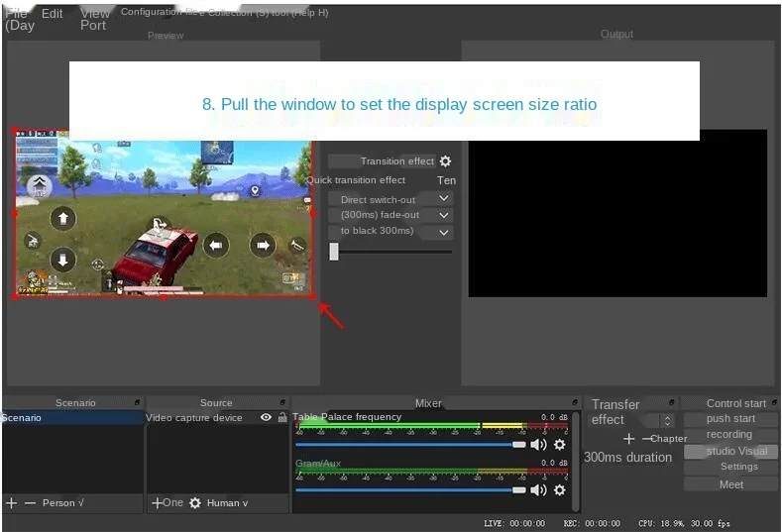Remove scenario with the minus icon
782x532 pixels.
[x=30, y=503]
